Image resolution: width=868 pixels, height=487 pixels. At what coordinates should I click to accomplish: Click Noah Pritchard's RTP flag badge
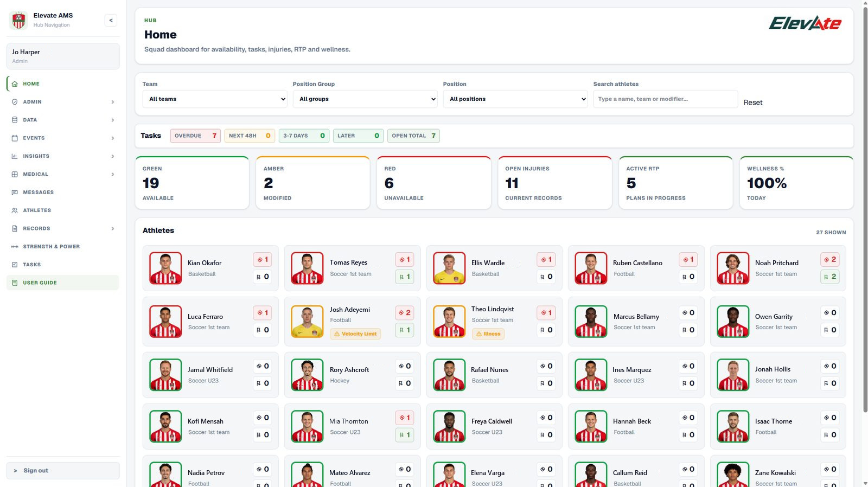[x=830, y=277]
